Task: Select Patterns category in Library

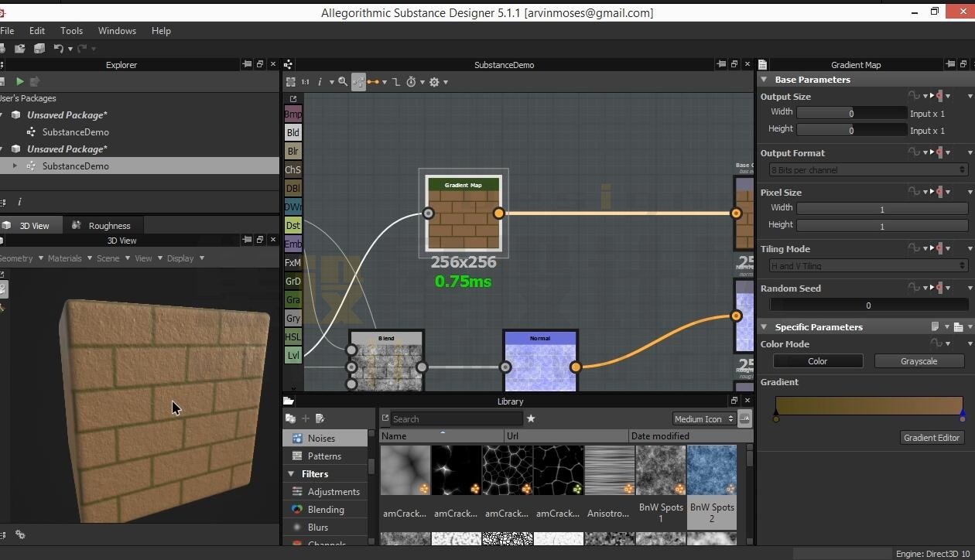Action: [325, 456]
